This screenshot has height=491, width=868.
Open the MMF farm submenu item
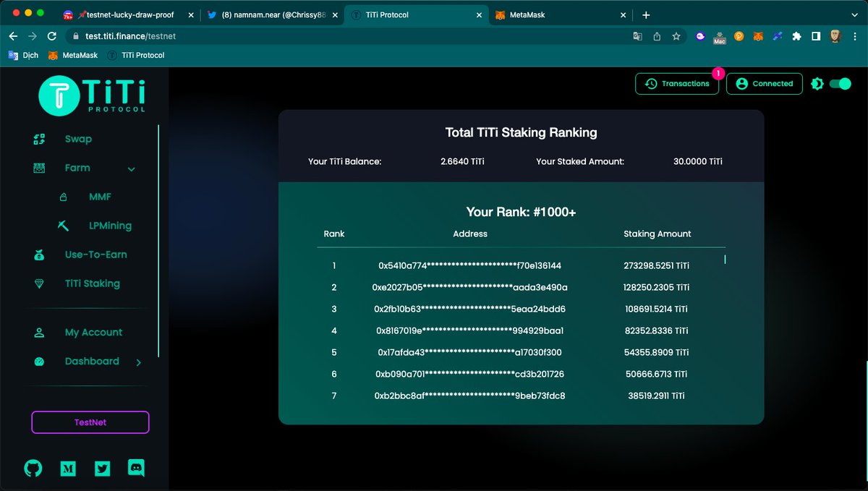[100, 197]
